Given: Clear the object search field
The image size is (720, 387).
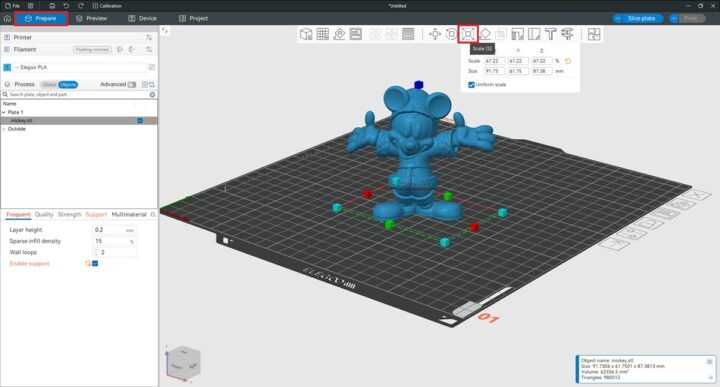Looking at the screenshot, I should click(x=152, y=95).
